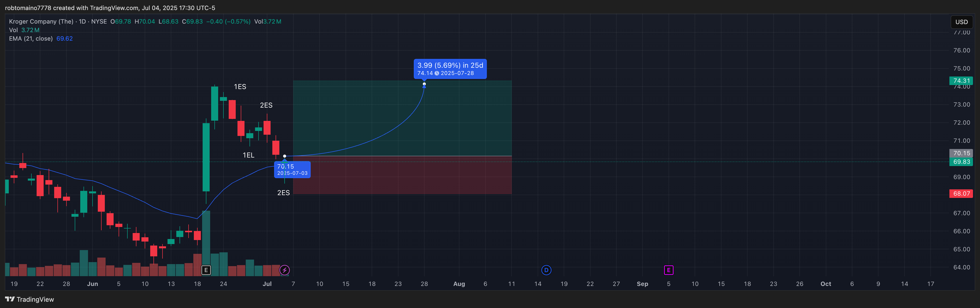Click the 64.00 price scale label

tap(961, 267)
